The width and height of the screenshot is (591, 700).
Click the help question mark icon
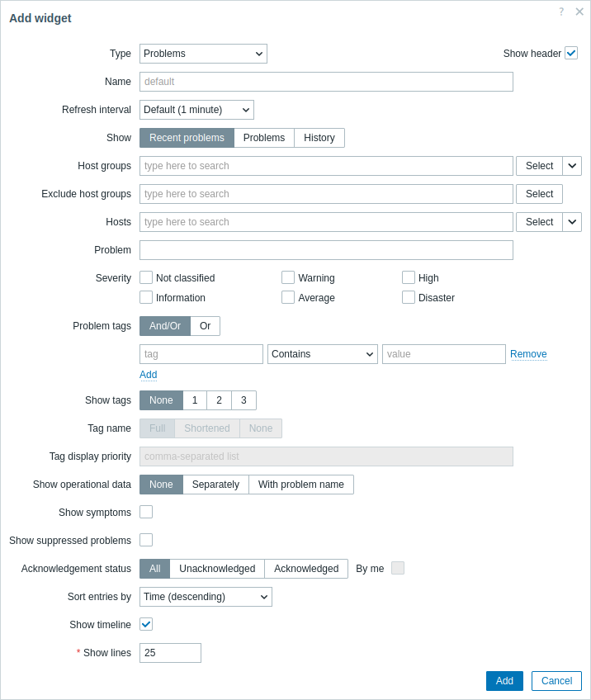click(x=561, y=12)
